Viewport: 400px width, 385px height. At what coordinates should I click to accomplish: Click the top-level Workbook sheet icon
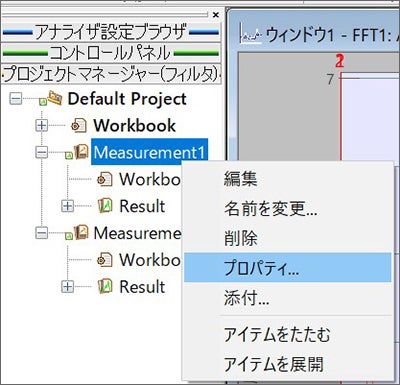click(x=79, y=126)
